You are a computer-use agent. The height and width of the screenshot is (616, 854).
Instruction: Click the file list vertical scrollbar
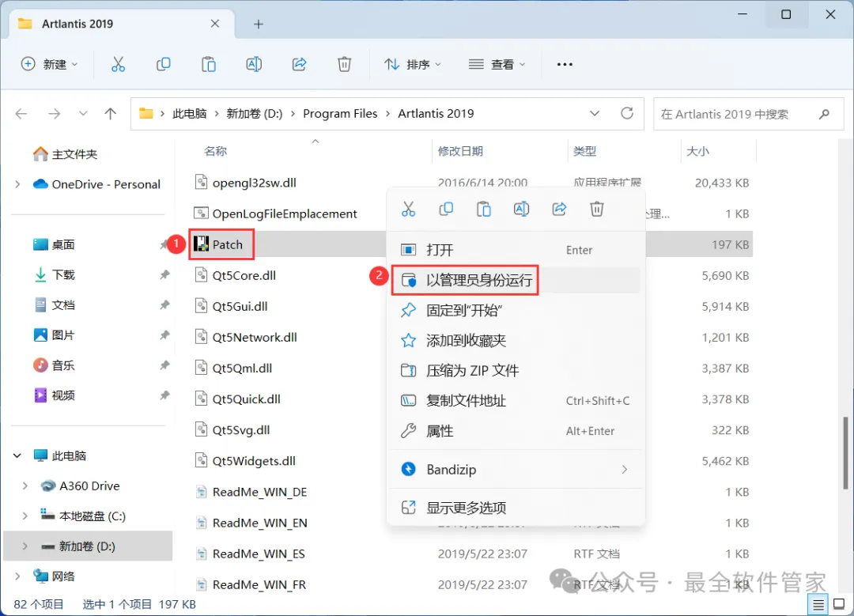[845, 453]
